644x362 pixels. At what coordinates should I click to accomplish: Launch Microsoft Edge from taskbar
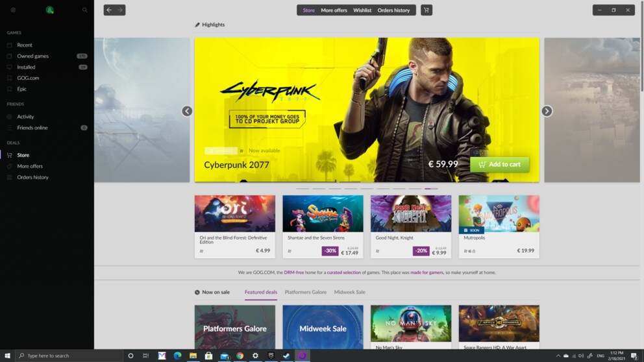pos(177,356)
